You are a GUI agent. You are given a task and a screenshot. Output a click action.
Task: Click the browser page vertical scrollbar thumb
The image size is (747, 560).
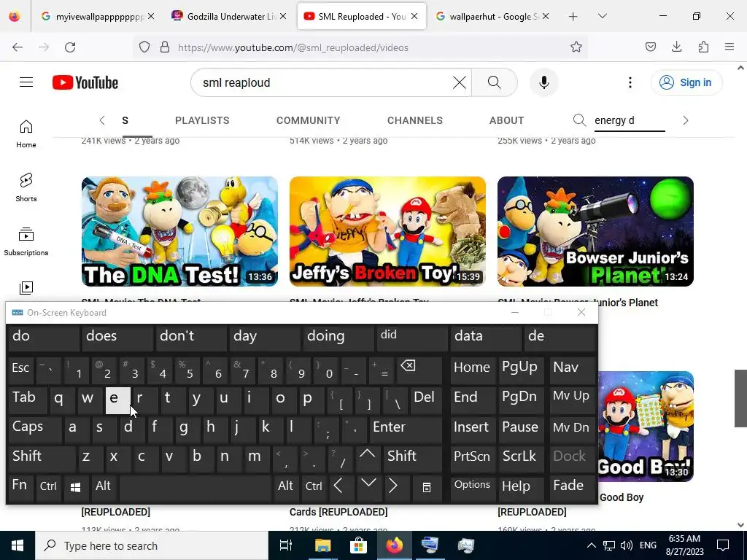point(740,398)
